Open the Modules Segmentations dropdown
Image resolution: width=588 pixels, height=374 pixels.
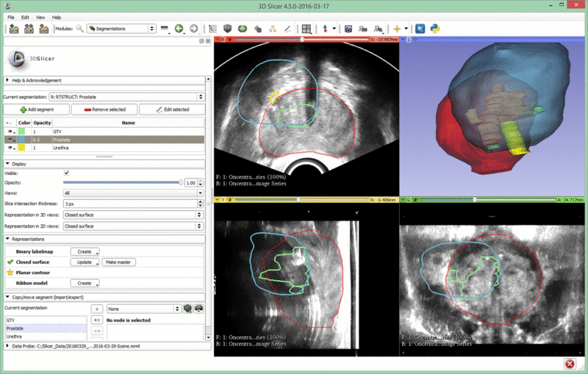(121, 29)
